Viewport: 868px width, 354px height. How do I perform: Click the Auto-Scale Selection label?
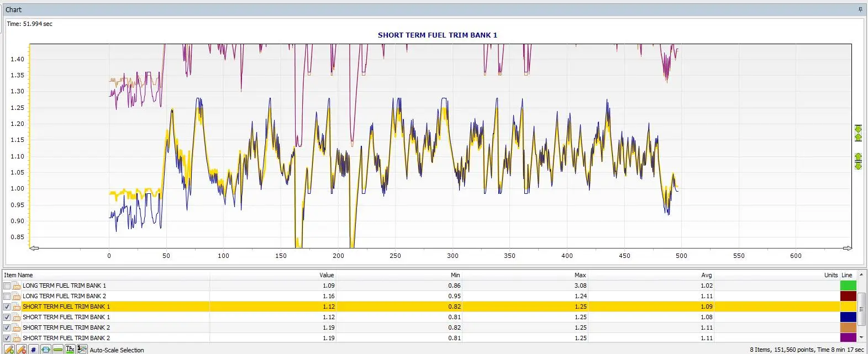pyautogui.click(x=117, y=350)
